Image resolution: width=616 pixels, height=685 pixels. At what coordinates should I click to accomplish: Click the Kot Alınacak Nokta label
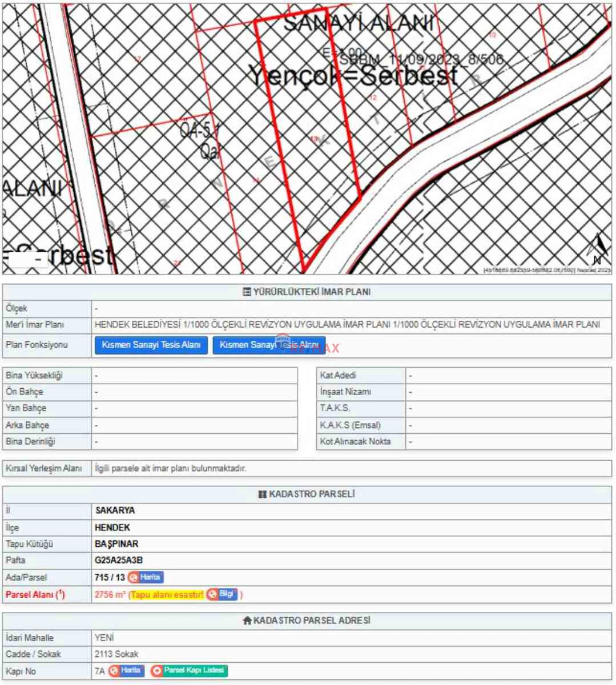356,441
